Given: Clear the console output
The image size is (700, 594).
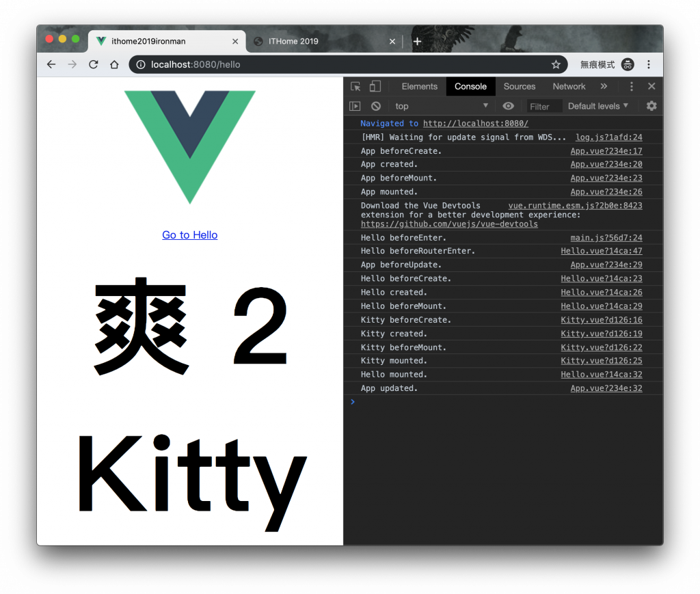Looking at the screenshot, I should pos(376,106).
